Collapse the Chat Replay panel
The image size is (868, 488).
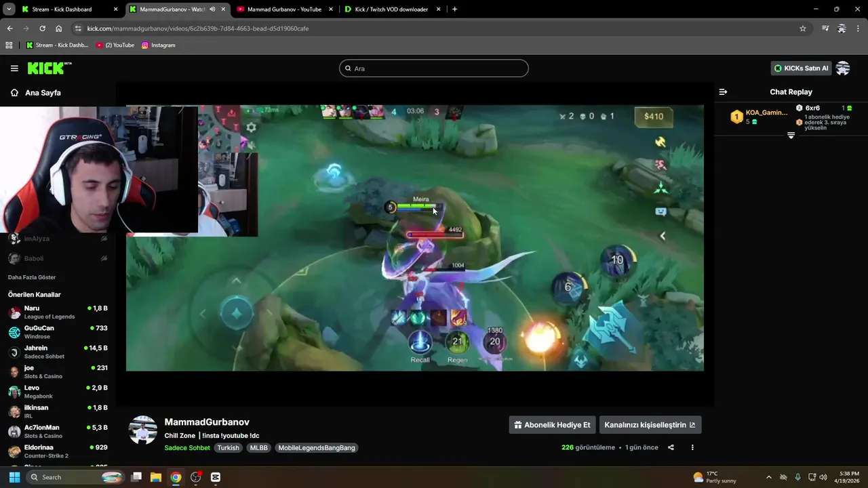pyautogui.click(x=723, y=92)
